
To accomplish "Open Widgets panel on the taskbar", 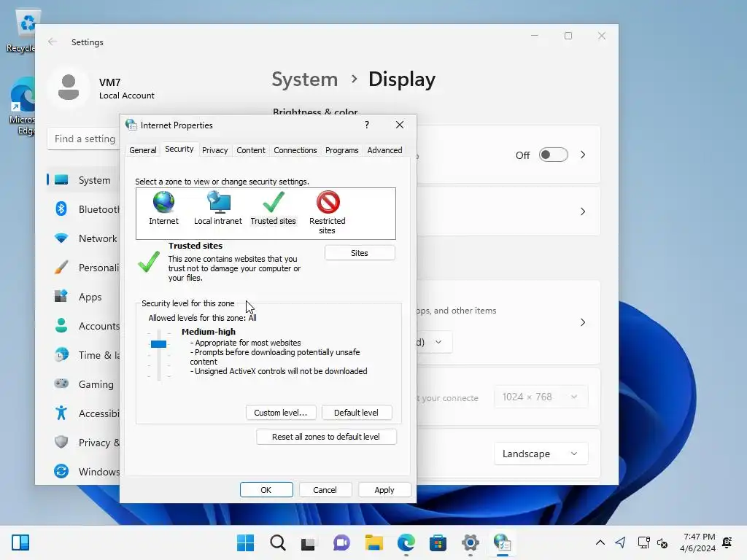I will tap(20, 542).
